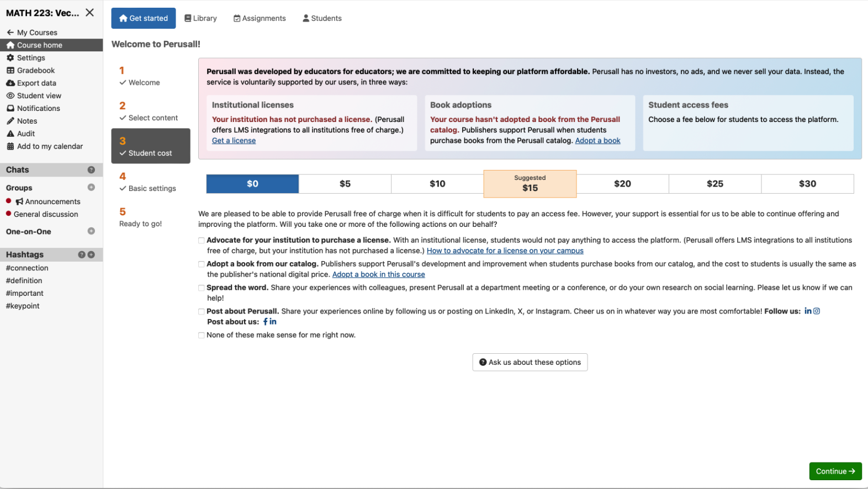Switch to the Assignments tab

click(260, 18)
